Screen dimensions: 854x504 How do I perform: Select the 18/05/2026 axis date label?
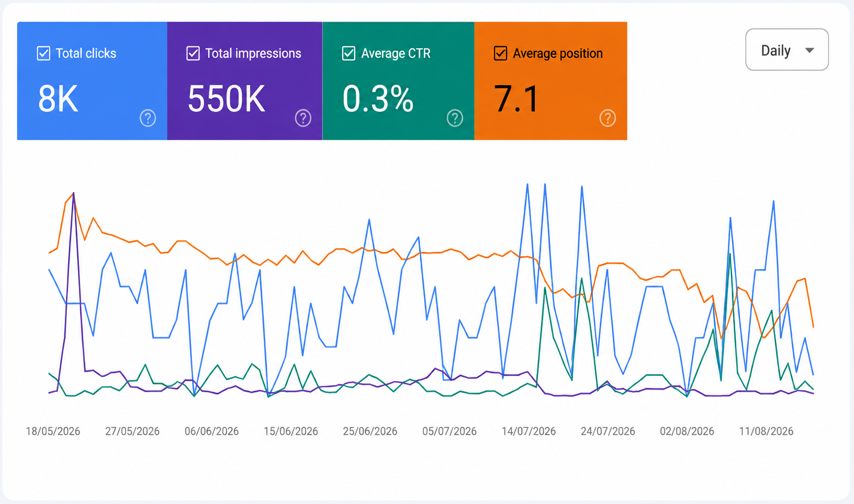(x=53, y=431)
